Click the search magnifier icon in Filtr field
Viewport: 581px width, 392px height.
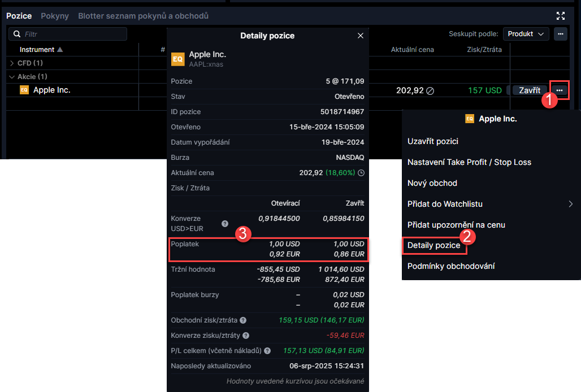[x=17, y=34]
